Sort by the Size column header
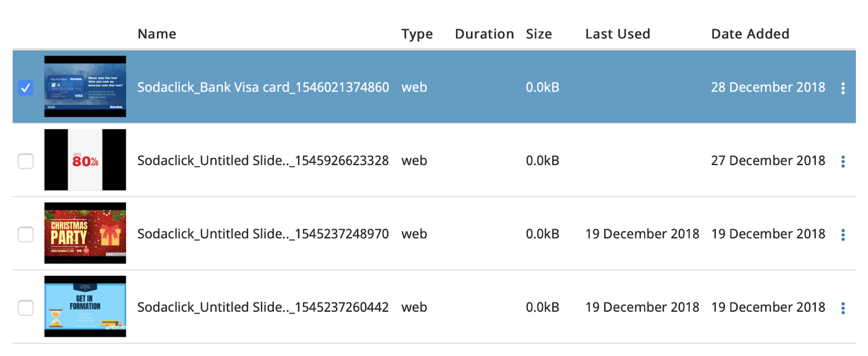 click(539, 34)
